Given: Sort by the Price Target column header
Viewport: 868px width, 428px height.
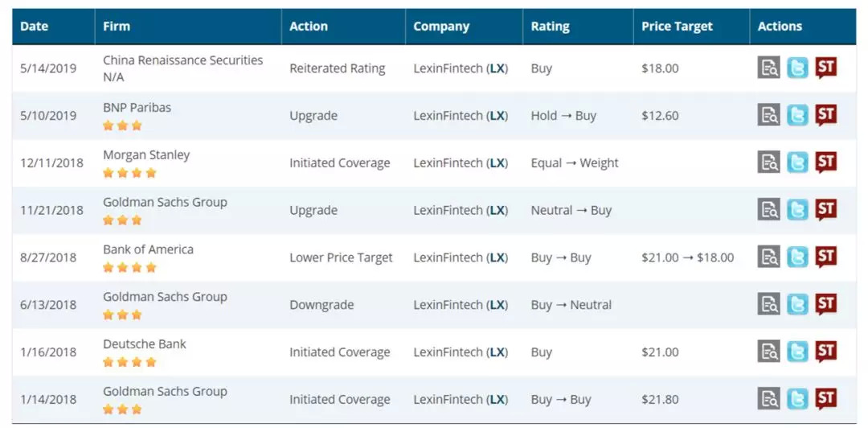Looking at the screenshot, I should tap(677, 27).
